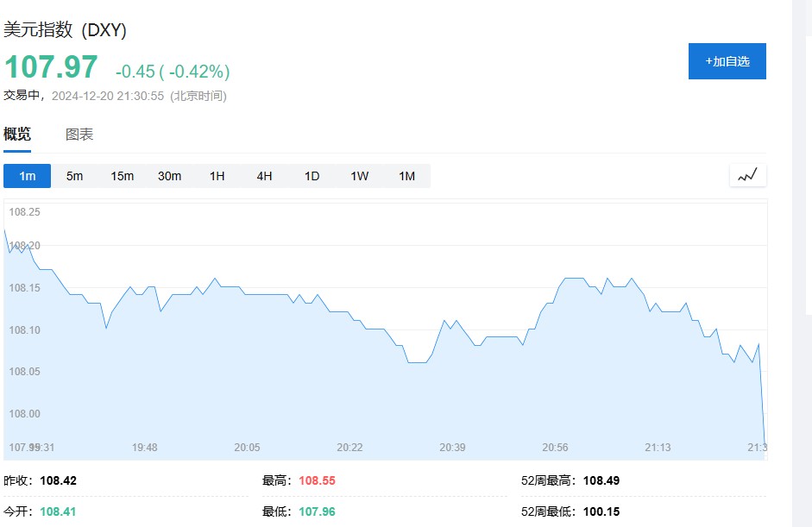The height and width of the screenshot is (527, 812).
Task: Open the 概览 overview tab
Action: coord(17,135)
